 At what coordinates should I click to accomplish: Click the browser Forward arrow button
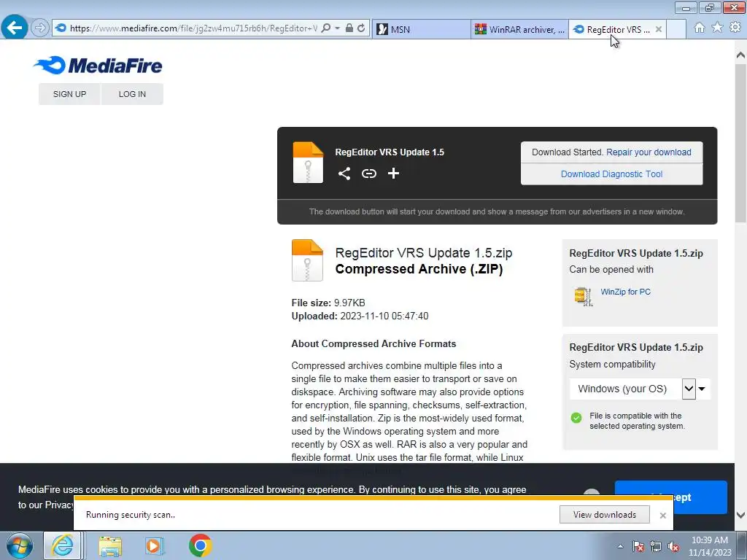point(40,28)
